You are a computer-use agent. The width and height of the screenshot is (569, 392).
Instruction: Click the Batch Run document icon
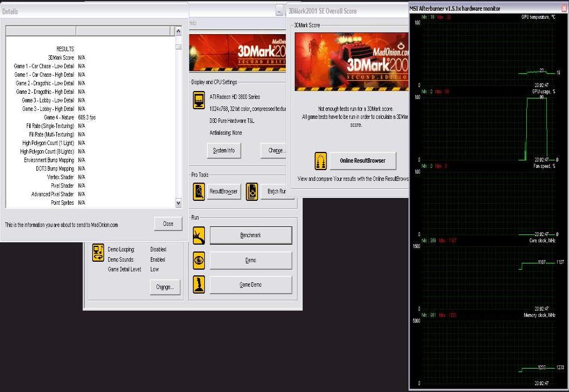click(252, 192)
